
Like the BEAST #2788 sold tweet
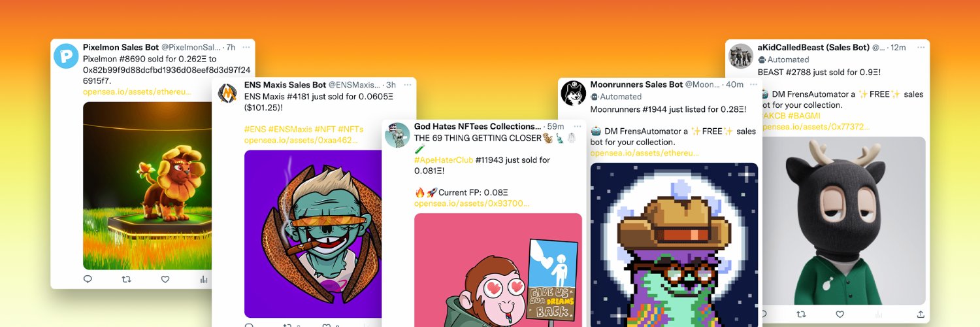840,315
